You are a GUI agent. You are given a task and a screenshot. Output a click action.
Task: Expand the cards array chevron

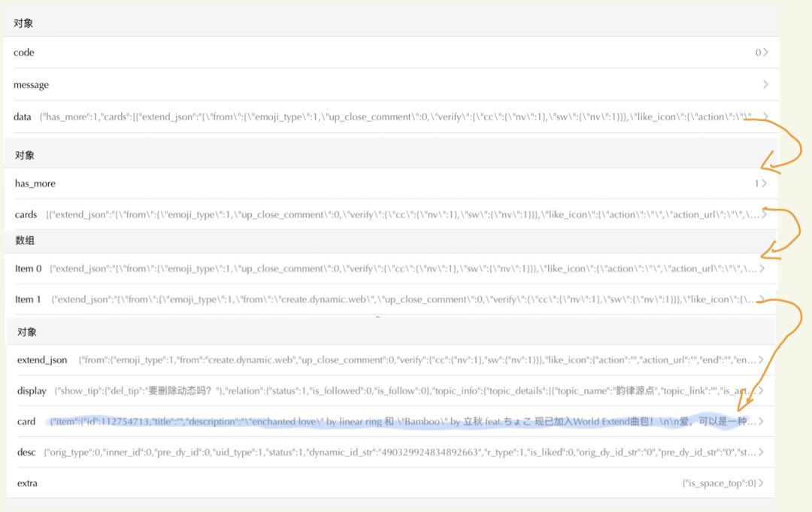764,214
